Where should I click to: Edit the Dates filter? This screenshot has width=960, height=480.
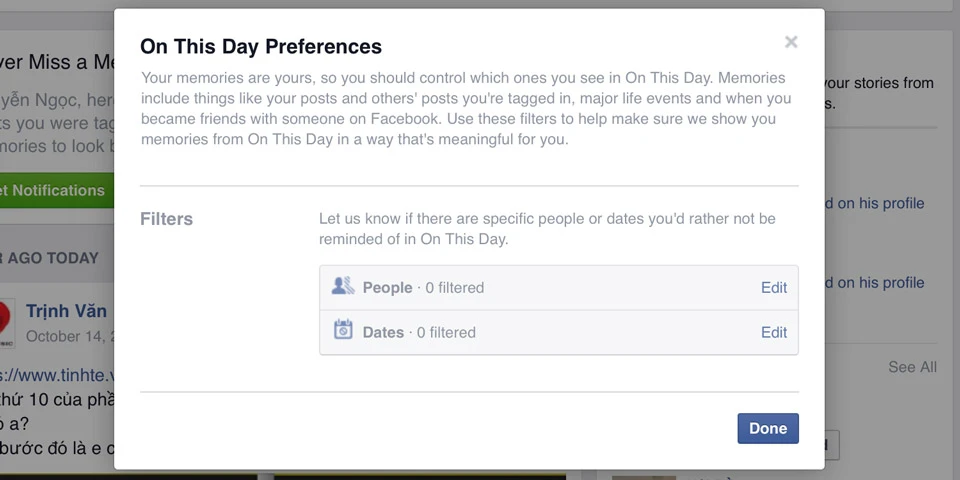pos(774,332)
